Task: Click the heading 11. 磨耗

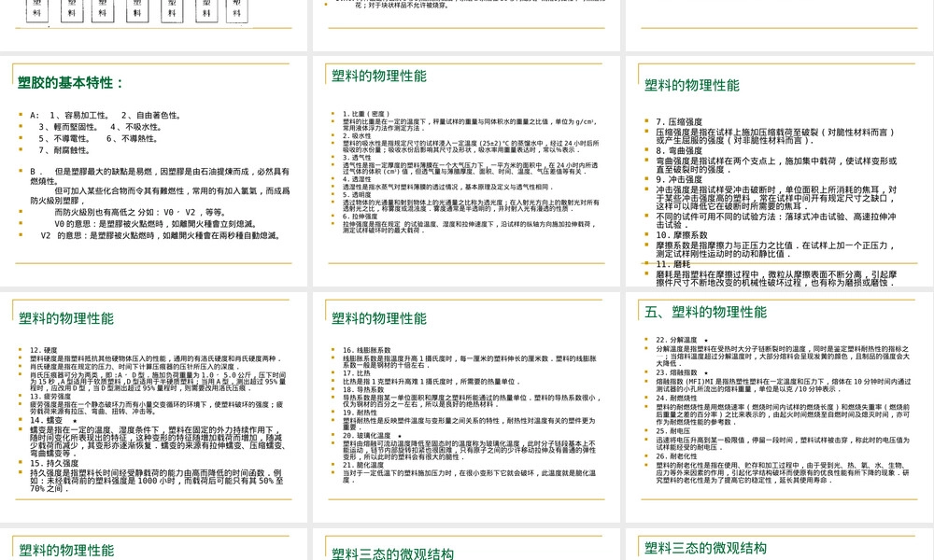Action: pos(673,264)
